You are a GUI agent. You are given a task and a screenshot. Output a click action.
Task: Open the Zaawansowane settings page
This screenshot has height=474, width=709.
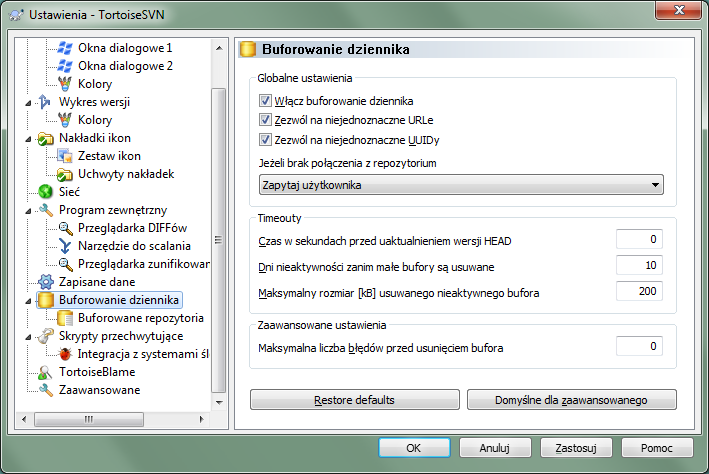(x=99, y=390)
